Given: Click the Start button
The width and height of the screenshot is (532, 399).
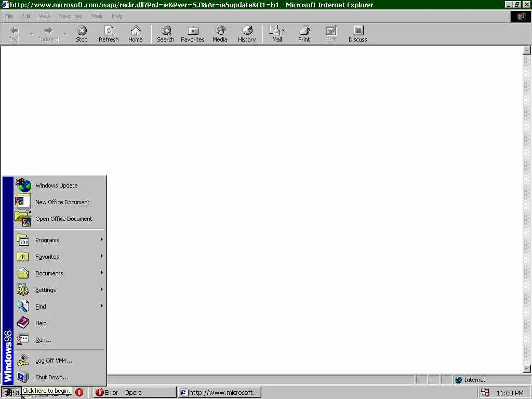Looking at the screenshot, I should 11,393.
